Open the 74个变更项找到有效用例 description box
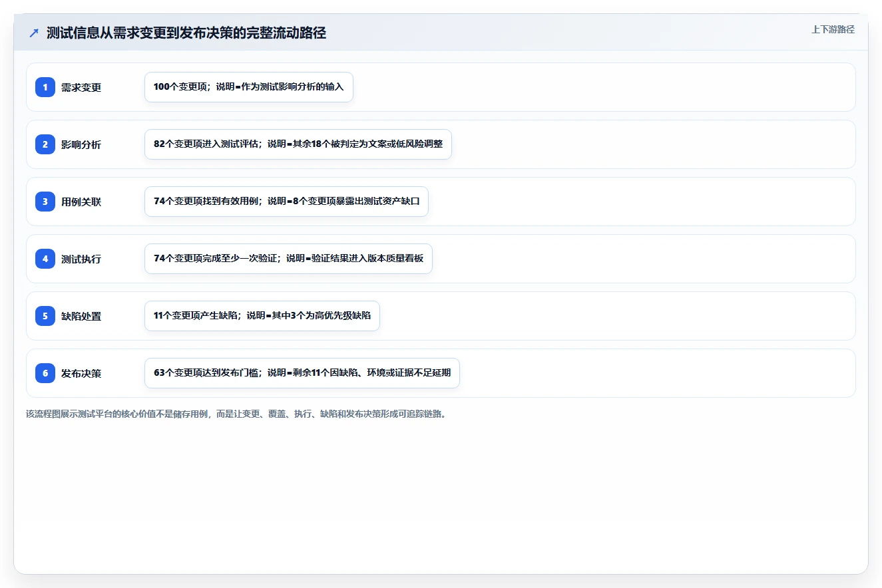Viewport: 882px width, 588px height. click(286, 202)
